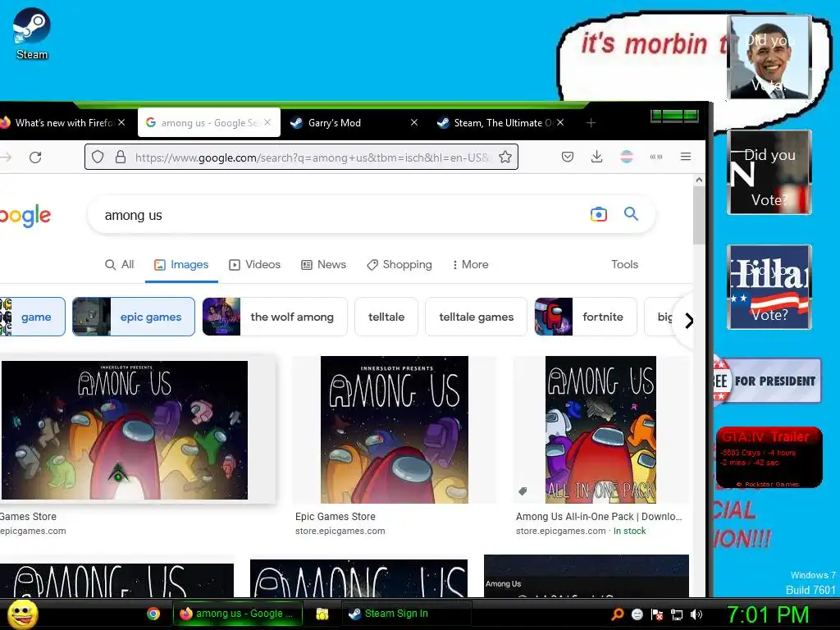Close the What's new with Firefox tab
The width and height of the screenshot is (840, 630).
pos(121,123)
